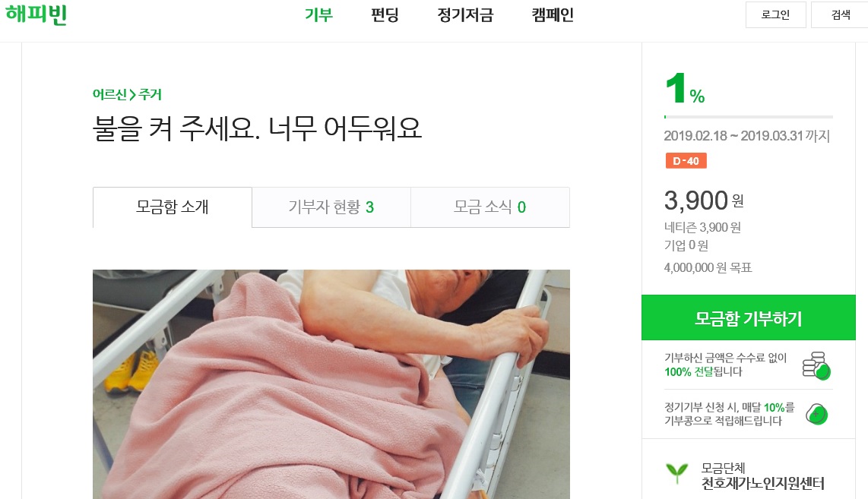The image size is (868, 499).
Task: Click the orange D-40 badge
Action: (686, 161)
